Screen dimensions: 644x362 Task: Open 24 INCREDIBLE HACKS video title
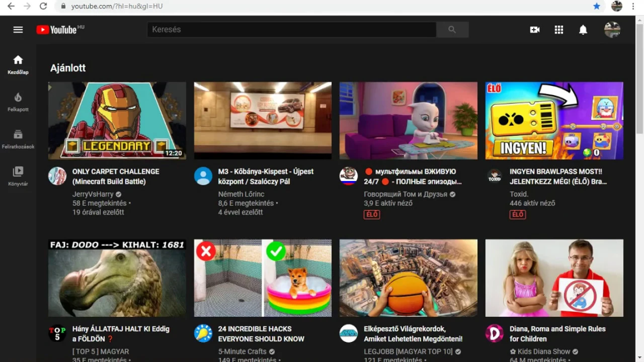[261, 334]
